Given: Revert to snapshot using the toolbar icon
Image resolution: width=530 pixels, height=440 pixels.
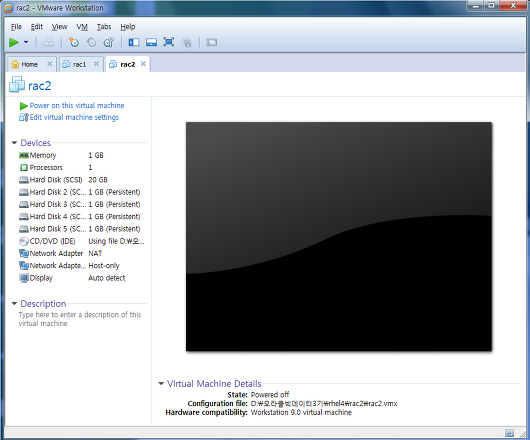Looking at the screenshot, I should tap(91, 42).
